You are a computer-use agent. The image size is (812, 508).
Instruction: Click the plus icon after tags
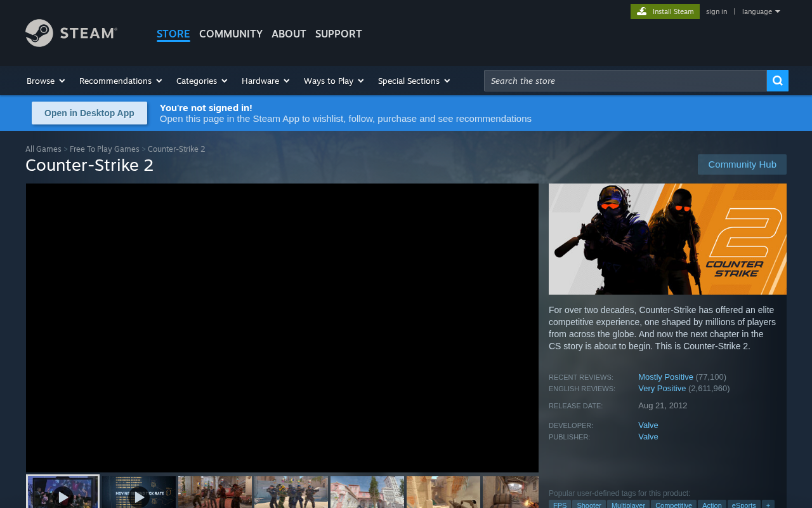(768, 504)
